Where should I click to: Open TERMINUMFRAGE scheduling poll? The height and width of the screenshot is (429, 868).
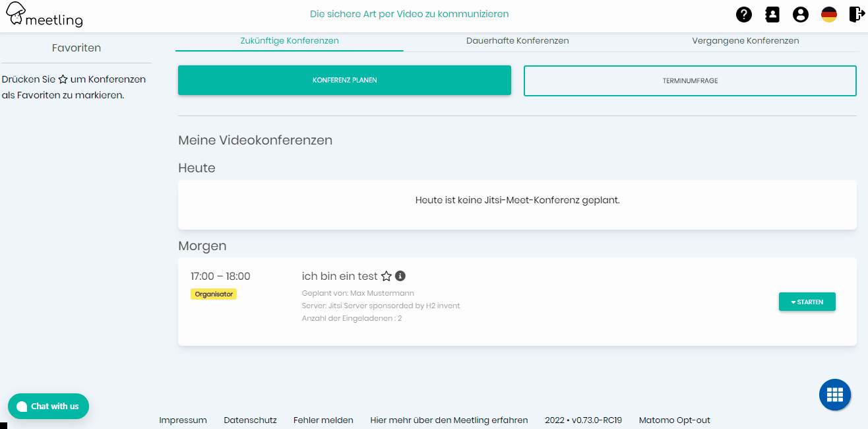click(x=690, y=80)
